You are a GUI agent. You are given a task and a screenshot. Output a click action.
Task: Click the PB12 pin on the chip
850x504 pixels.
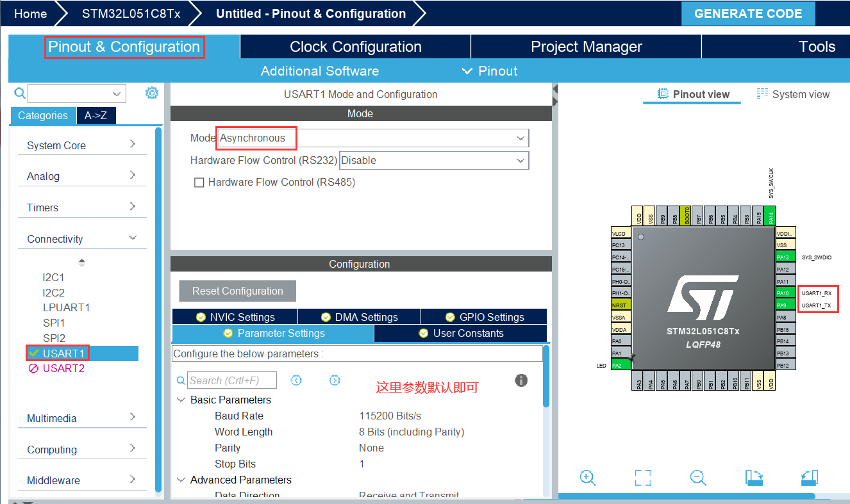[785, 365]
